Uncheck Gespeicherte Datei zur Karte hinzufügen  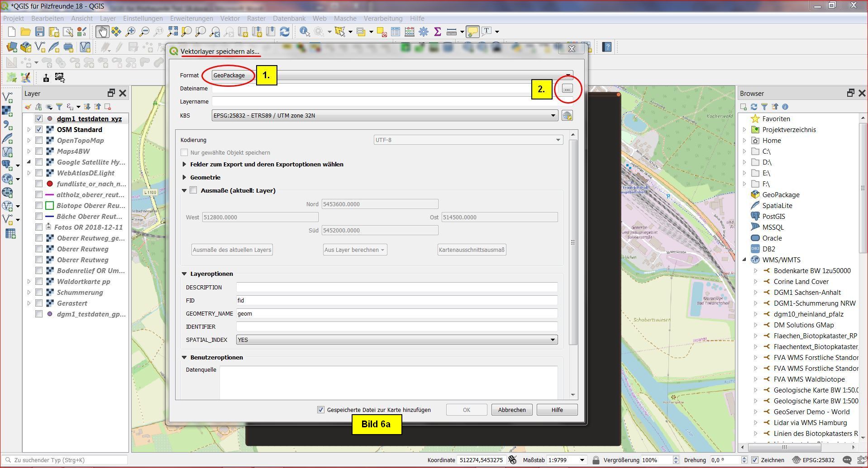(x=321, y=410)
